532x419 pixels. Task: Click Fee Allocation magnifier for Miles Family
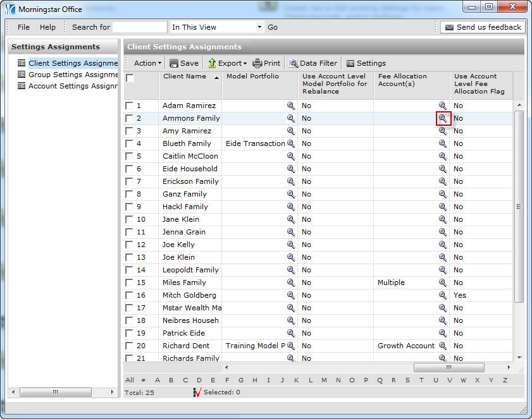point(443,282)
